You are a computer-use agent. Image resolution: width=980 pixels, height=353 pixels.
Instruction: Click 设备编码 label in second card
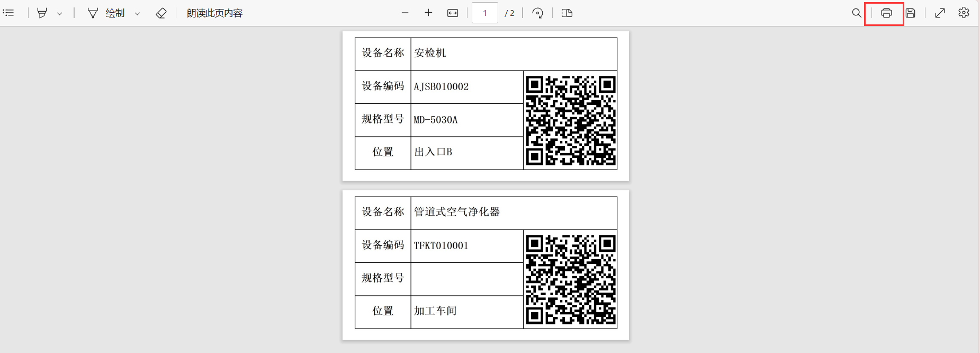coord(383,245)
